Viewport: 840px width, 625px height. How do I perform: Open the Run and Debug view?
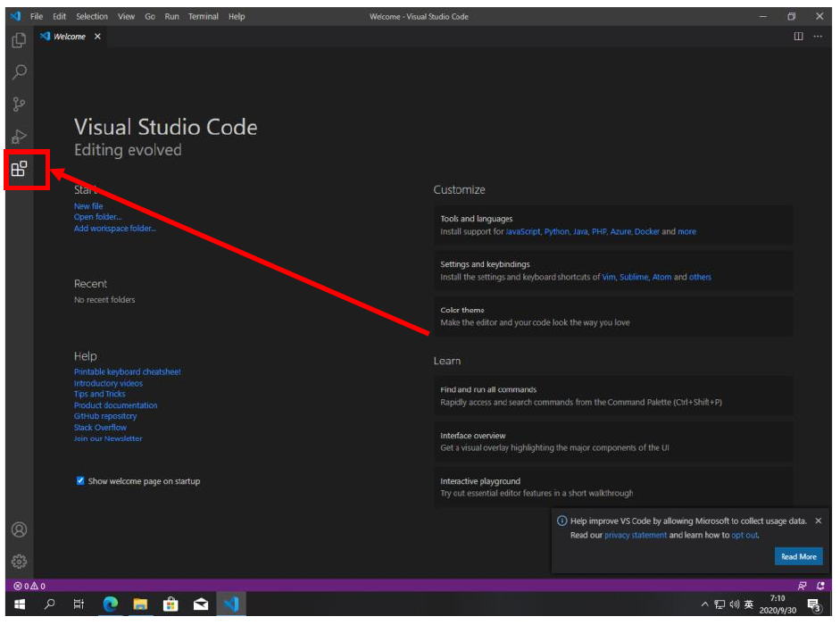[x=19, y=137]
